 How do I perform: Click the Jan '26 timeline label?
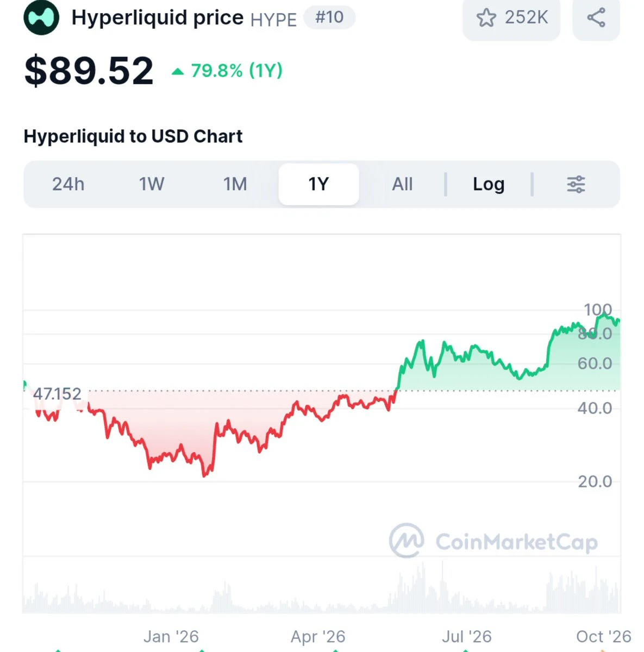171,636
